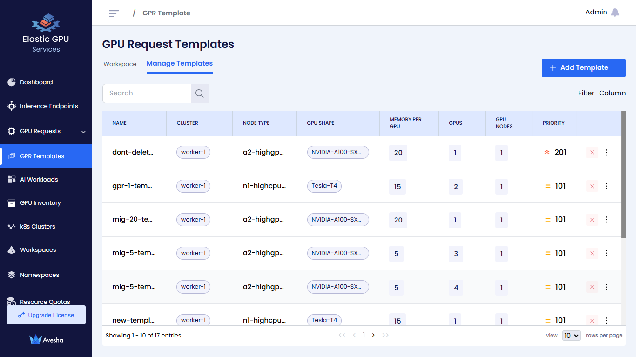Click delete X on mig-20-te... row
The image size is (640, 364).
point(592,220)
